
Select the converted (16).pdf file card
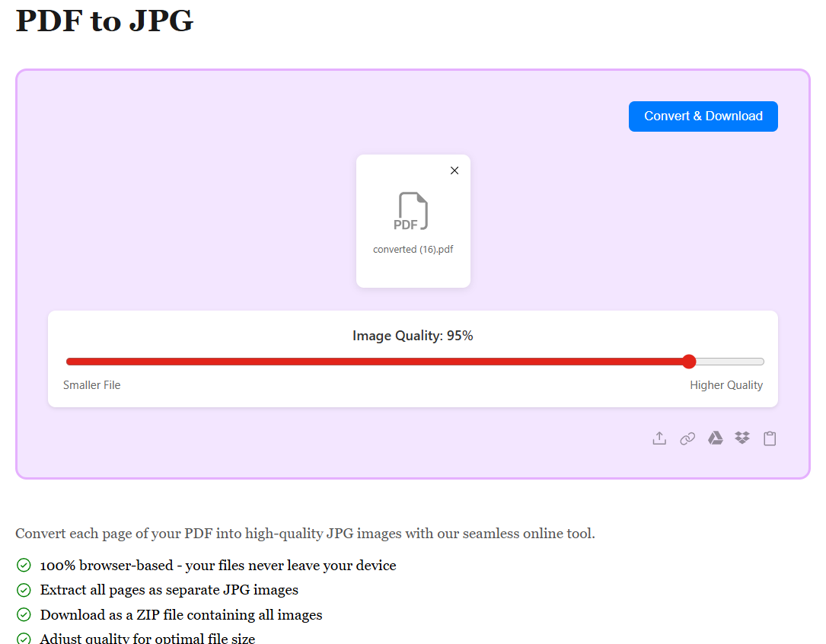tap(413, 221)
